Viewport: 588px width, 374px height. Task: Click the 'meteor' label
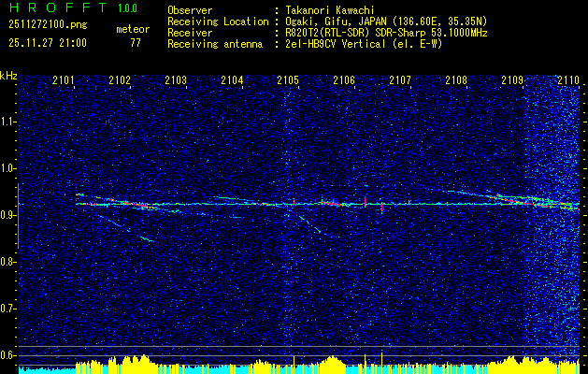pos(133,29)
